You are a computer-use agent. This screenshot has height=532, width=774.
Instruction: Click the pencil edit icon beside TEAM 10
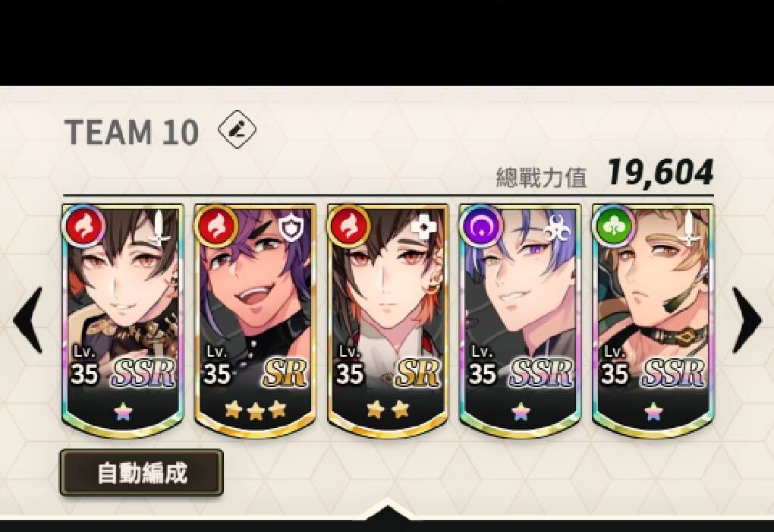[237, 129]
